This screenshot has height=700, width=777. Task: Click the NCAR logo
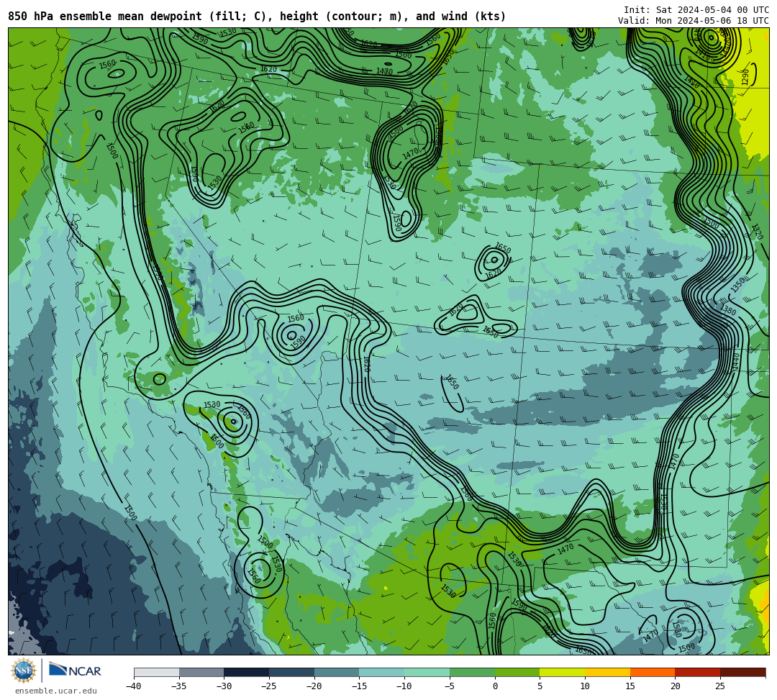(75, 671)
